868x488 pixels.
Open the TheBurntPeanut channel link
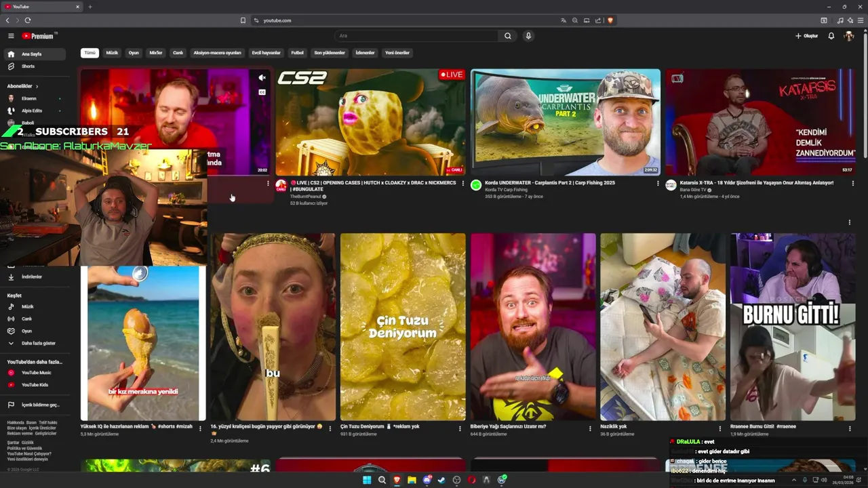coord(305,197)
